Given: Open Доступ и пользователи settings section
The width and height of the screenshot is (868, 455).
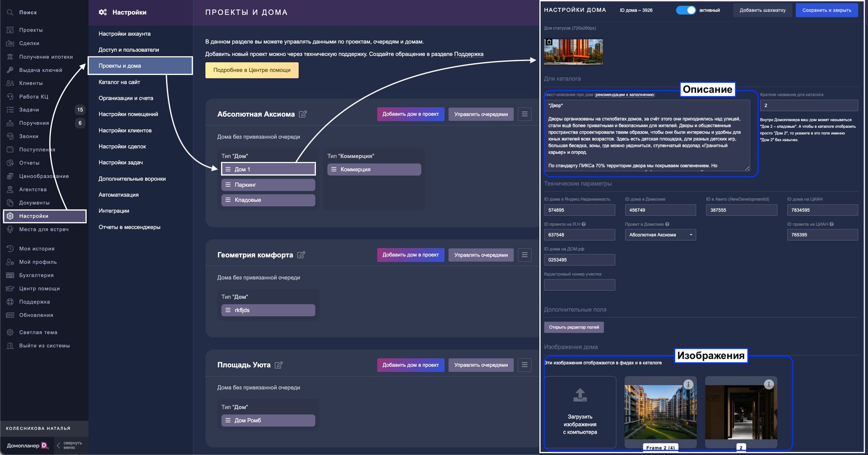Looking at the screenshot, I should 129,50.
